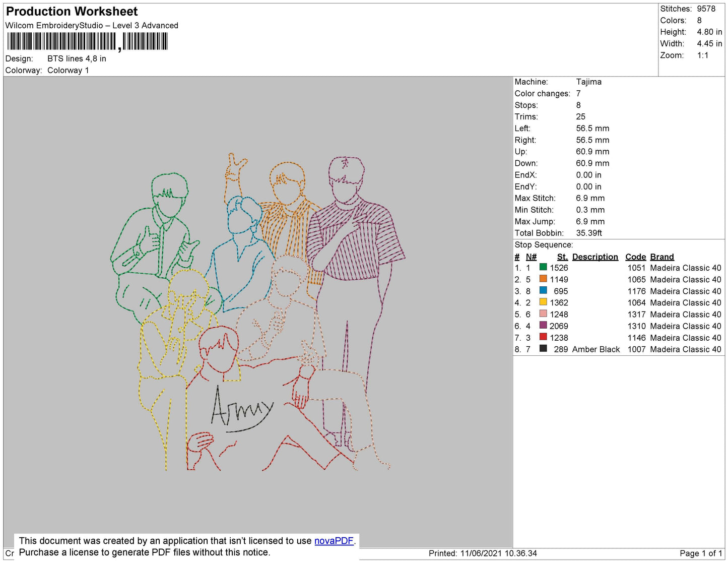The width and height of the screenshot is (728, 563).
Task: Click the 'St.' column header
Action: click(x=562, y=257)
